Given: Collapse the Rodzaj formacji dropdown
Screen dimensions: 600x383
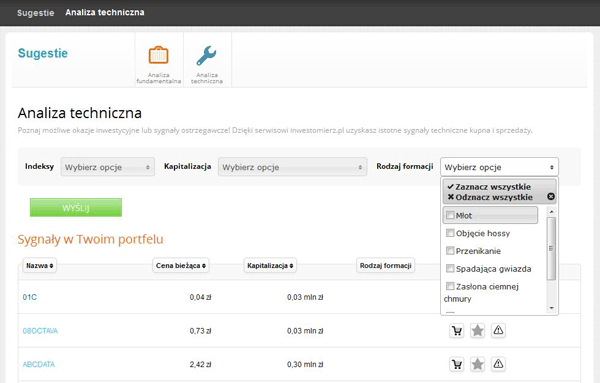Looking at the screenshot, I should coord(499,167).
